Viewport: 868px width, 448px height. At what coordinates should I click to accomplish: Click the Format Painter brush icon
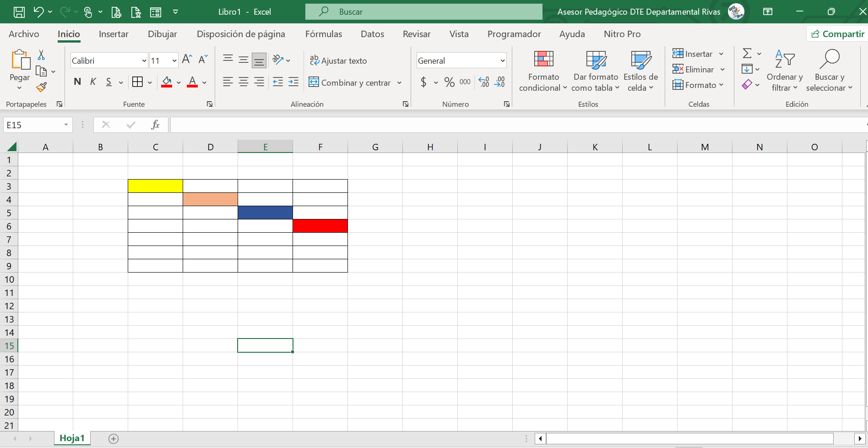(x=42, y=87)
